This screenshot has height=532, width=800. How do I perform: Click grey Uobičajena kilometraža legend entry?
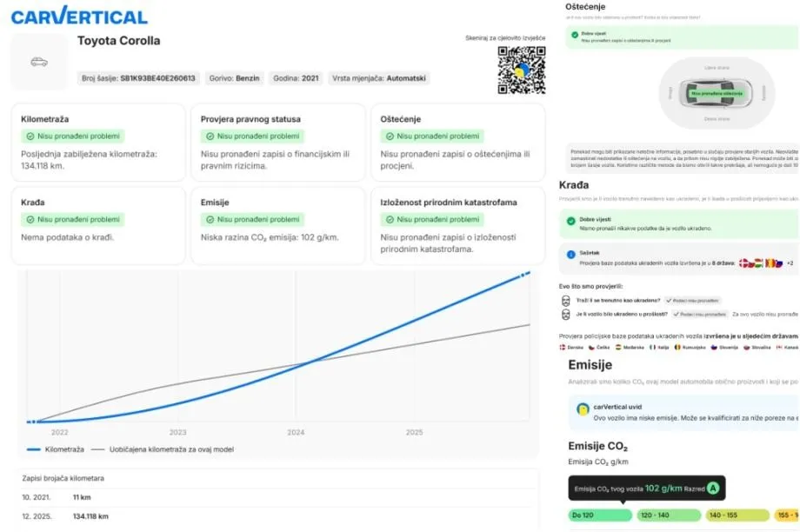point(163,449)
